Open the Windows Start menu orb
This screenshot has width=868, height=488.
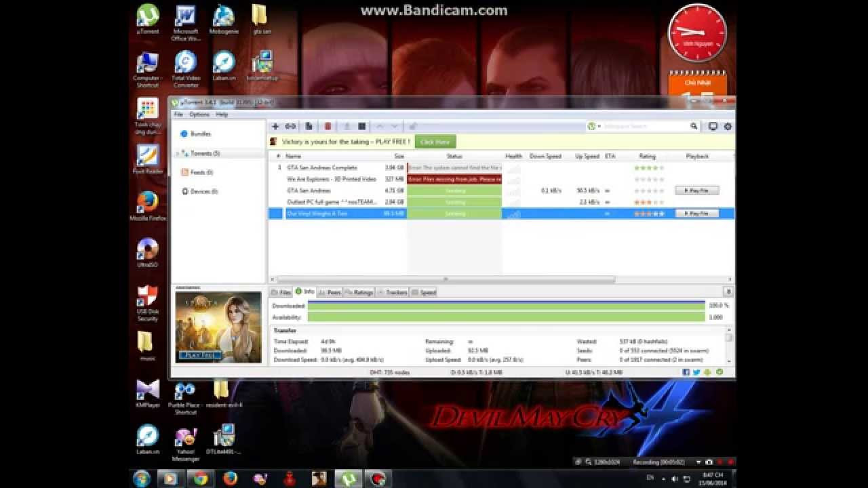[x=142, y=479]
